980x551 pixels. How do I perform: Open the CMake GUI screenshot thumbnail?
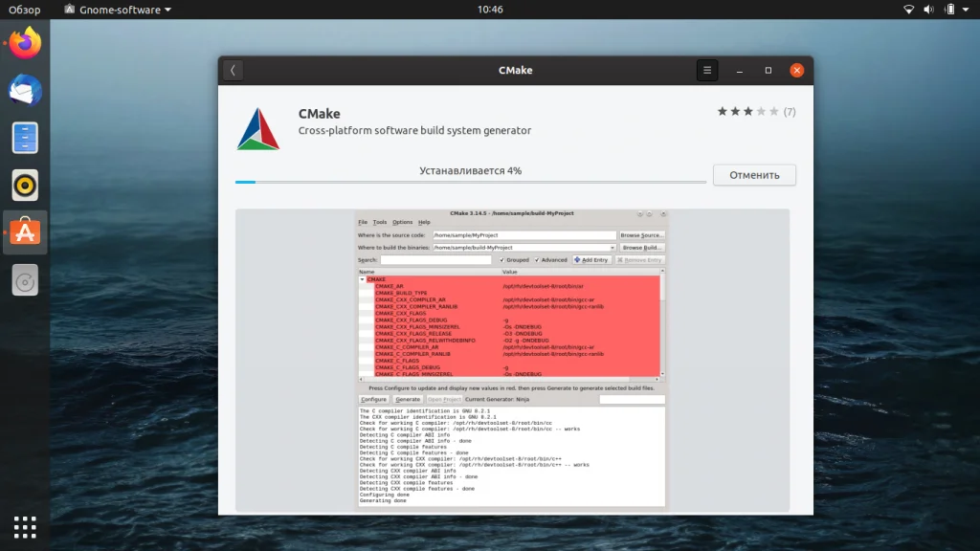tap(512, 360)
